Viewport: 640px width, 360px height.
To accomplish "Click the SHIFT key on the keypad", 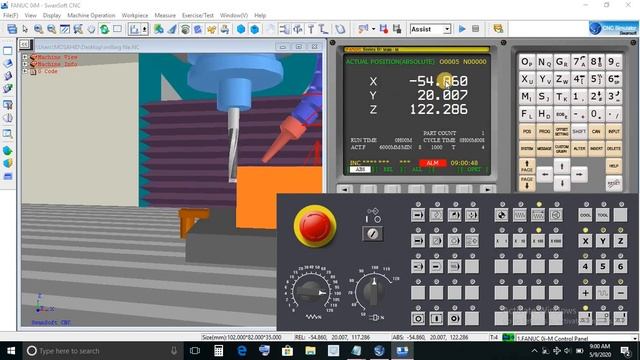I will [x=579, y=131].
